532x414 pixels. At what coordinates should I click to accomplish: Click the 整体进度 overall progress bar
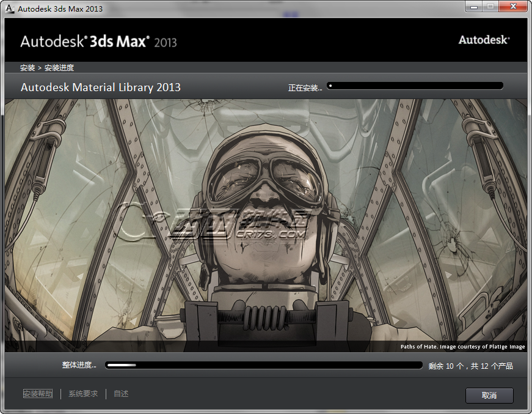point(263,365)
